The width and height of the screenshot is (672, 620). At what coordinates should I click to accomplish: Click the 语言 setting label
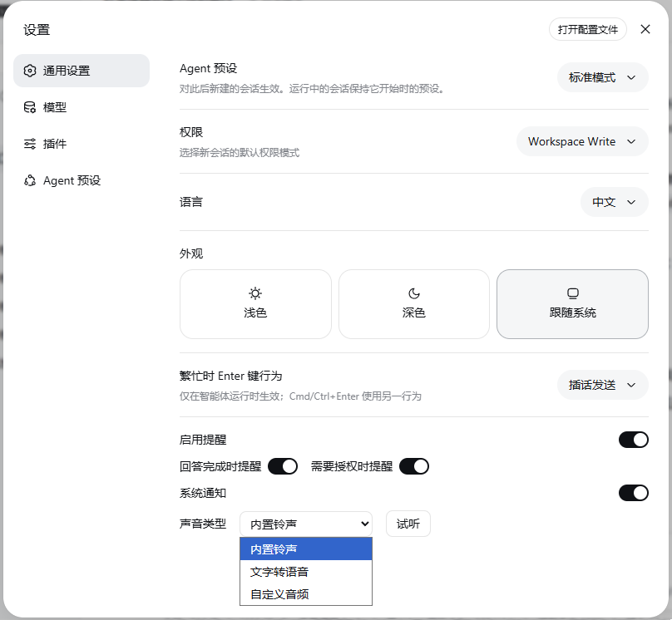(x=191, y=202)
